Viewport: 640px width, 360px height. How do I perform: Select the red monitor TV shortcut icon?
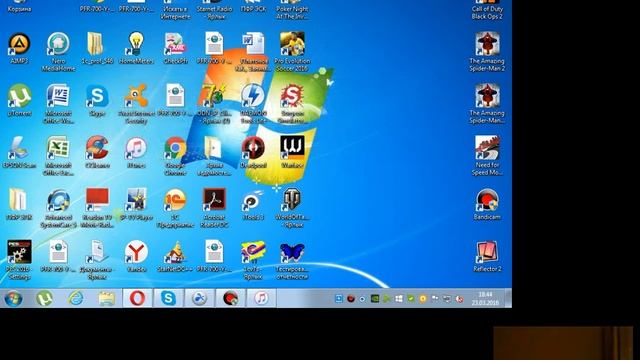click(x=97, y=200)
